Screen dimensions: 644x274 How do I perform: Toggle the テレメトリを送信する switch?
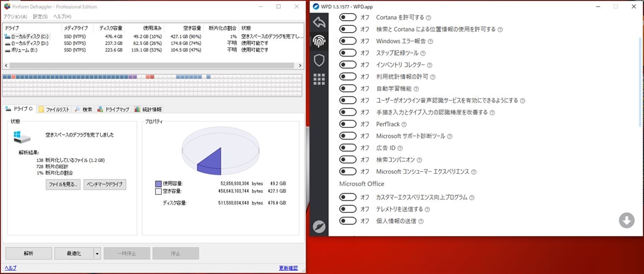coord(348,209)
